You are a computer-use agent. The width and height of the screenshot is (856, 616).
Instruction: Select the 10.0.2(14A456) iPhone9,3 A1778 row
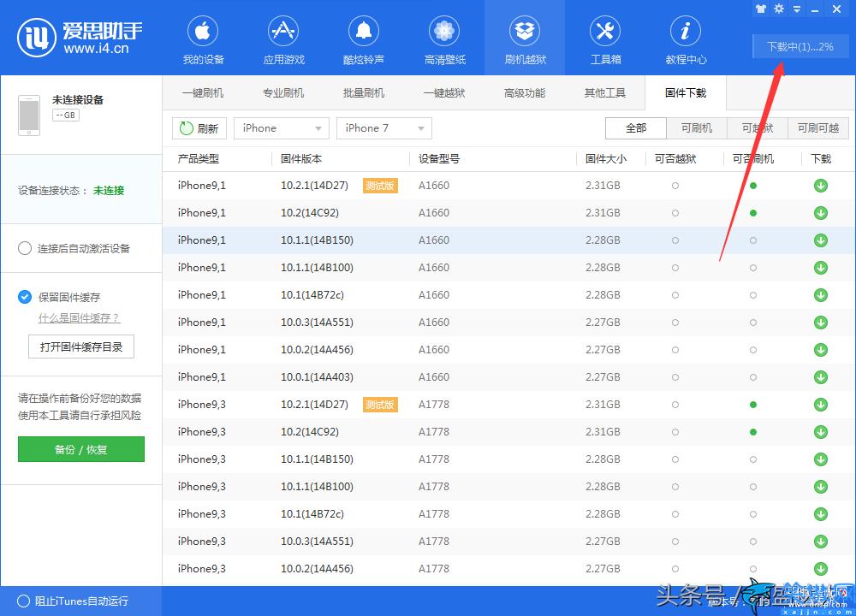pos(508,569)
